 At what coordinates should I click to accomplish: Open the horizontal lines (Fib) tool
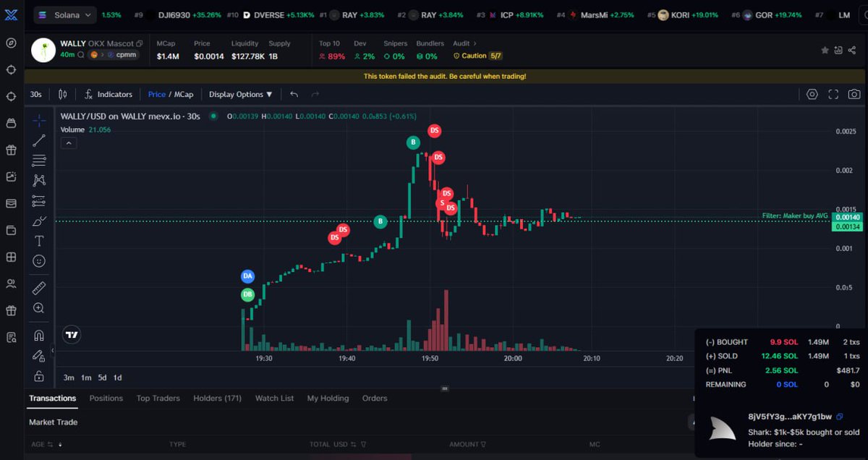[39, 161]
